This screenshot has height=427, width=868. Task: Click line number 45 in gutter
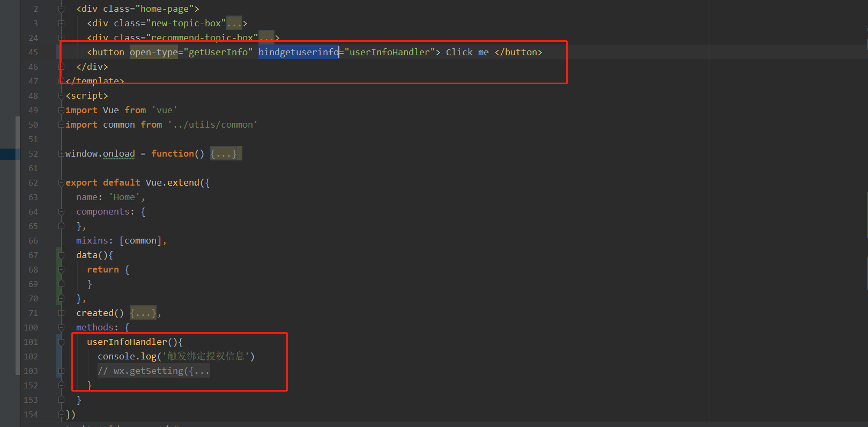coord(33,52)
